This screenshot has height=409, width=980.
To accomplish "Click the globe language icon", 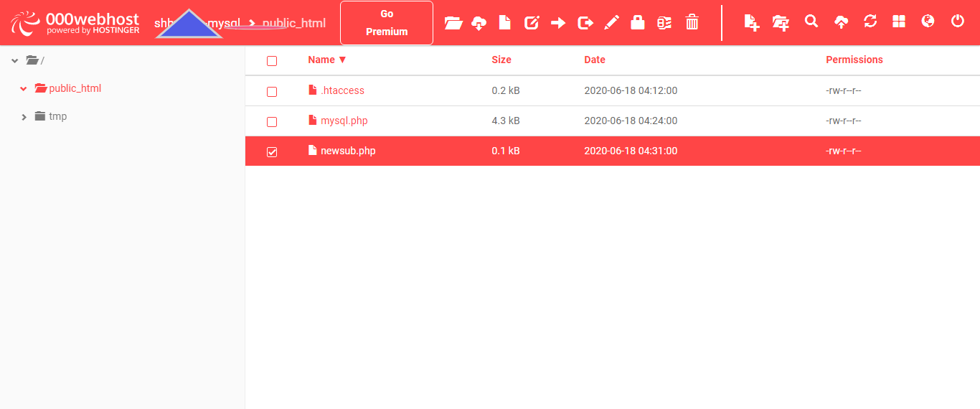I will coord(928,22).
